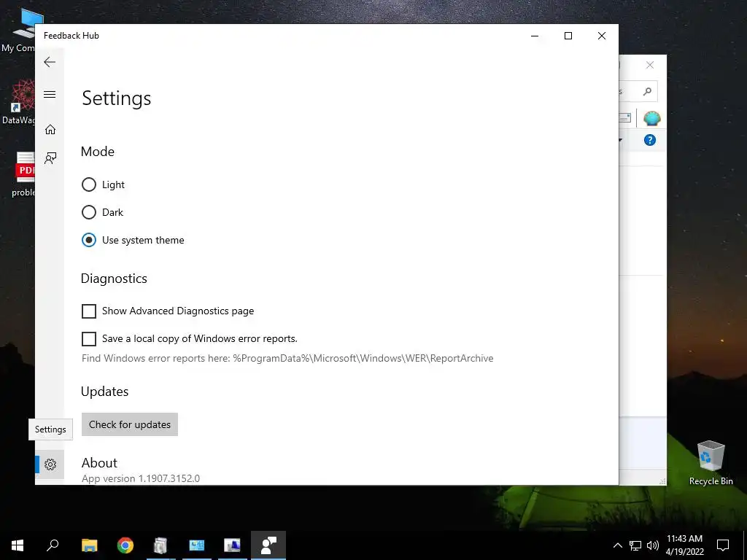
Task: Click the App version 1.1907.3152.0 text
Action: [x=141, y=478]
